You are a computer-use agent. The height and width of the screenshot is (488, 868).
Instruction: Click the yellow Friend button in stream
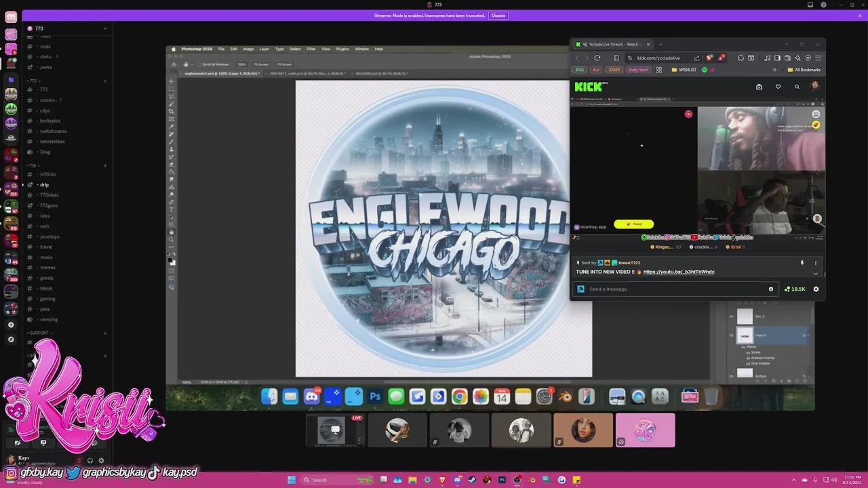tap(633, 224)
